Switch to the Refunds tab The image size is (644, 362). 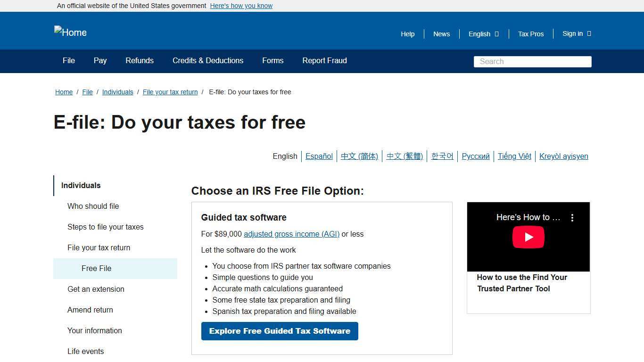tap(139, 61)
